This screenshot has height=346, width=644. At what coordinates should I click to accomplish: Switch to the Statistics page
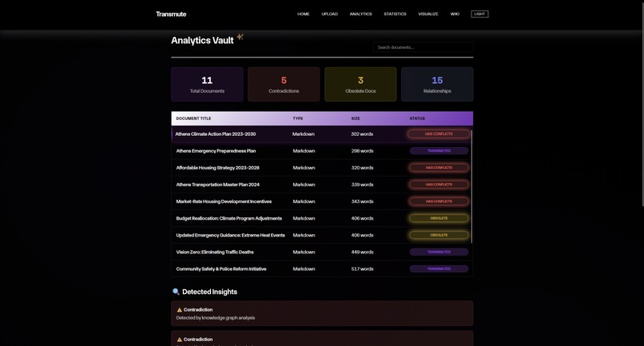click(x=395, y=14)
